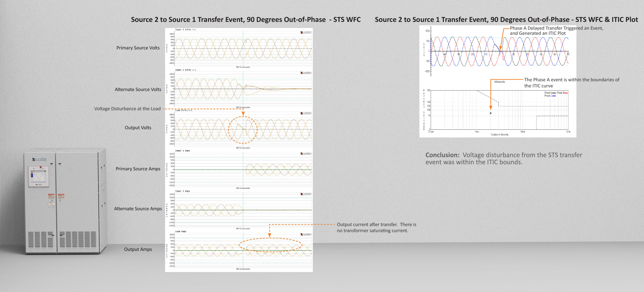Image resolution: width=644 pixels, height=292 pixels.
Task: Click the 'Input 2 Amps' chart title
Action: point(183,191)
